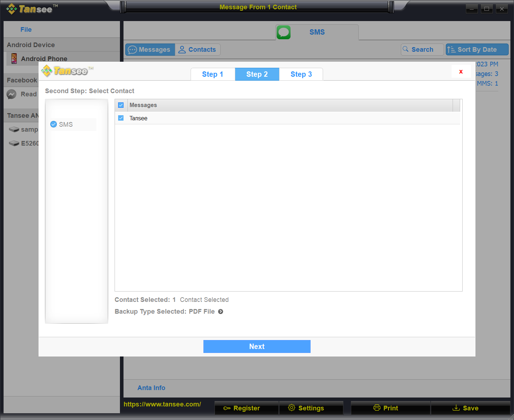The width and height of the screenshot is (514, 420).
Task: Open Settings from bottom bar
Action: (311, 408)
